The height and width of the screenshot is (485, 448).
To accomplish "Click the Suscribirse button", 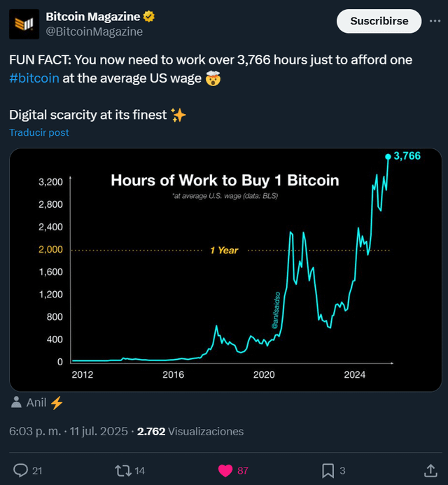I will pos(379,21).
